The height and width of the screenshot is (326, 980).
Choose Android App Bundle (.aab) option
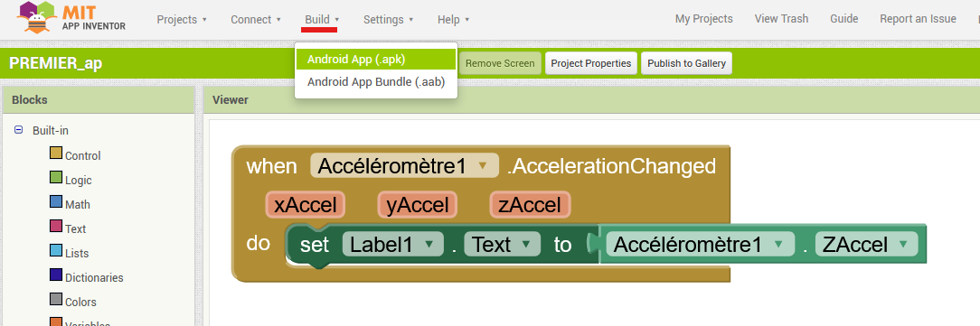coord(376,82)
